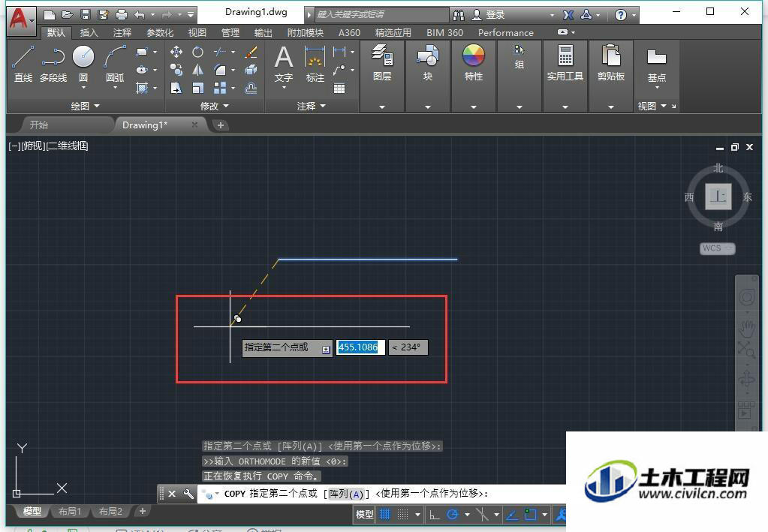The height and width of the screenshot is (532, 768).
Task: Open the Help dropdown arrow
Action: (634, 15)
